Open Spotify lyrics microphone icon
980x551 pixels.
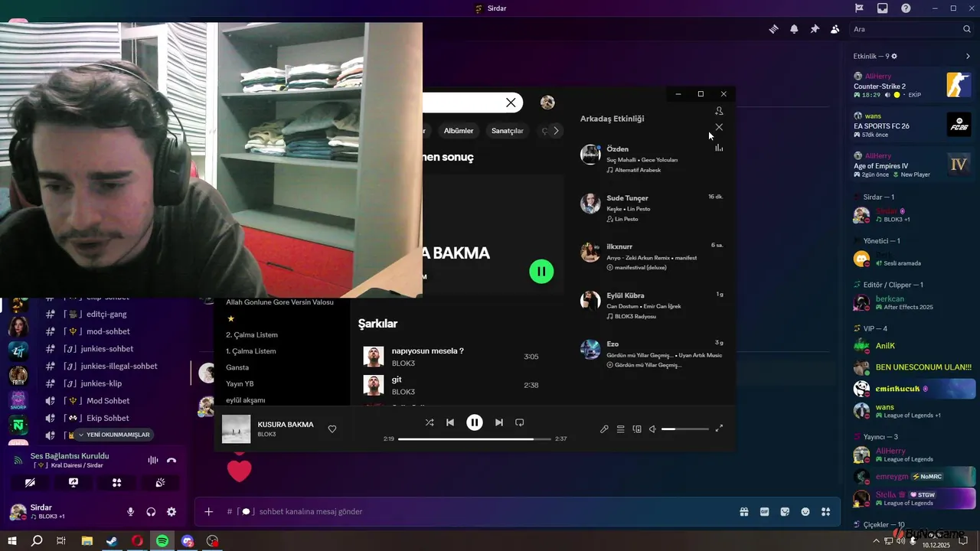tap(604, 429)
